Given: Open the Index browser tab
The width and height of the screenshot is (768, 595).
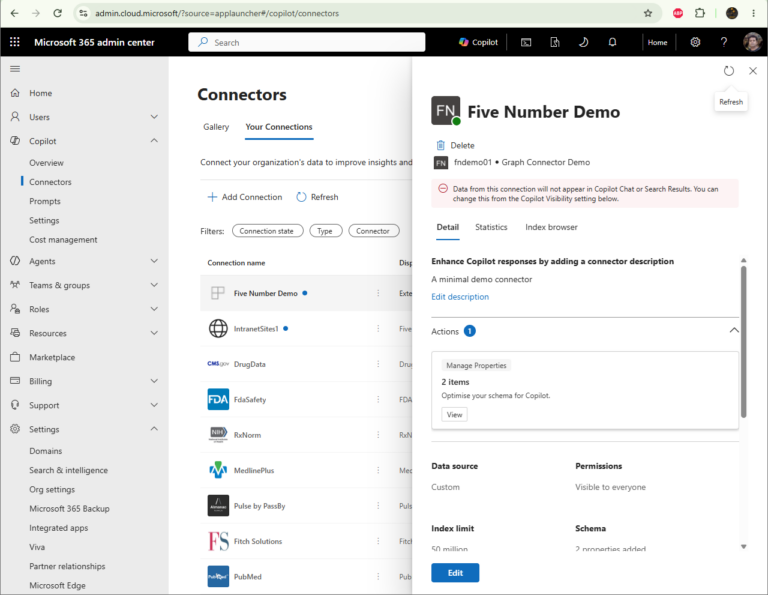Looking at the screenshot, I should point(551,227).
